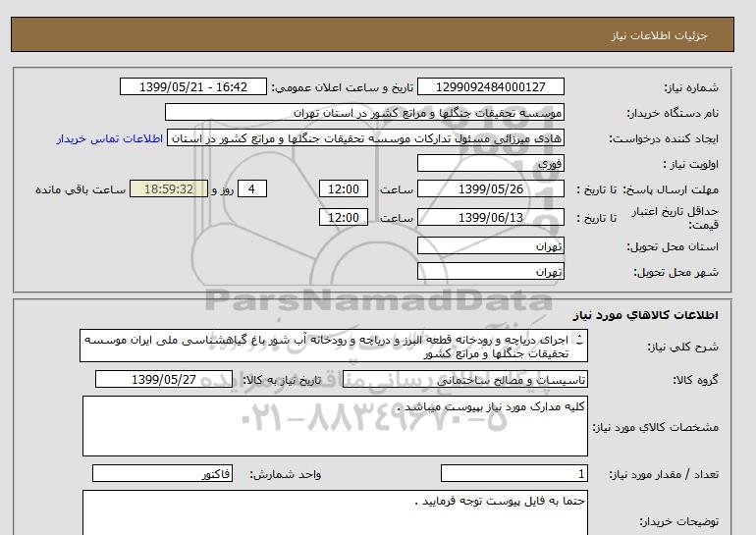Click the label شهر محل تحویل

(675, 273)
